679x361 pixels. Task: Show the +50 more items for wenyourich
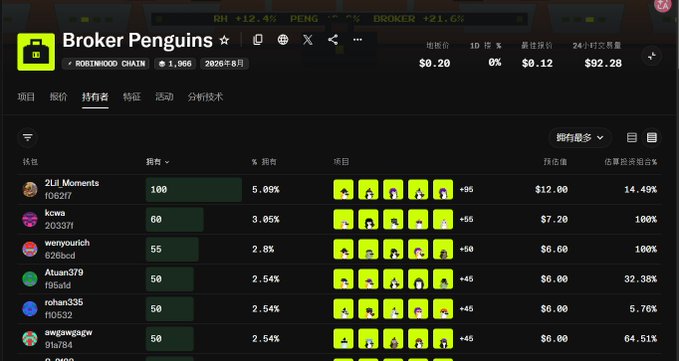pyautogui.click(x=466, y=249)
